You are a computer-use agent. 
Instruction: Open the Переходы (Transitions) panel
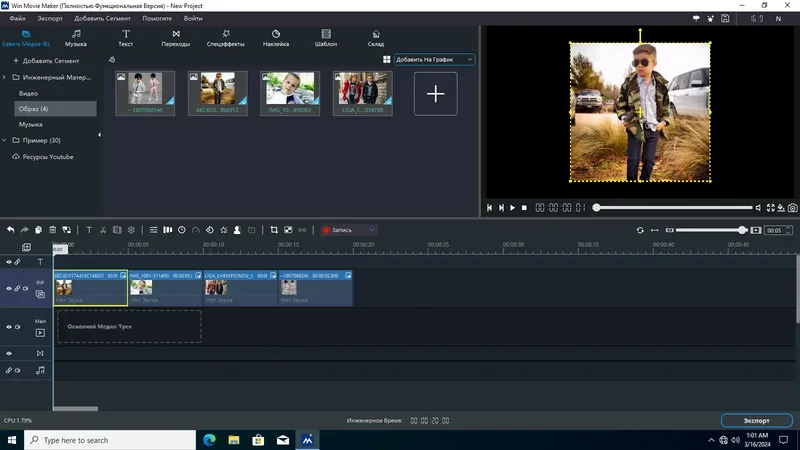coord(175,38)
